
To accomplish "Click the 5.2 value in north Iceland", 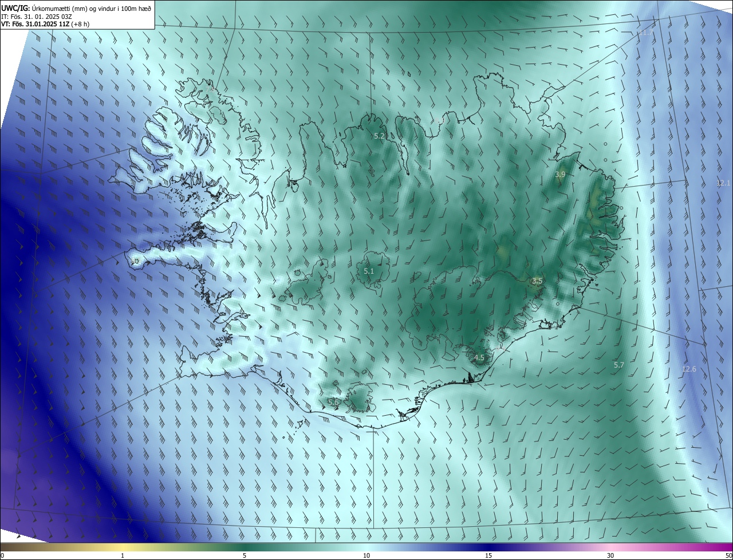I will 379,136.
